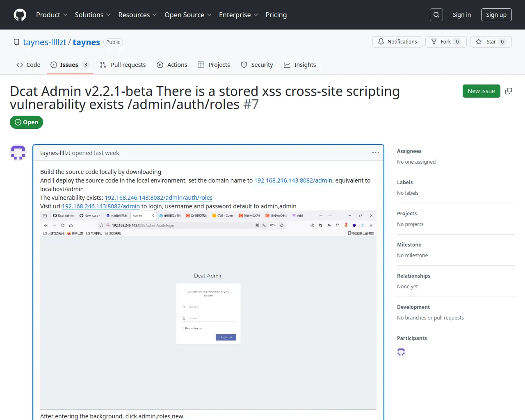Click 'None yet' under Relationships

tap(408, 287)
